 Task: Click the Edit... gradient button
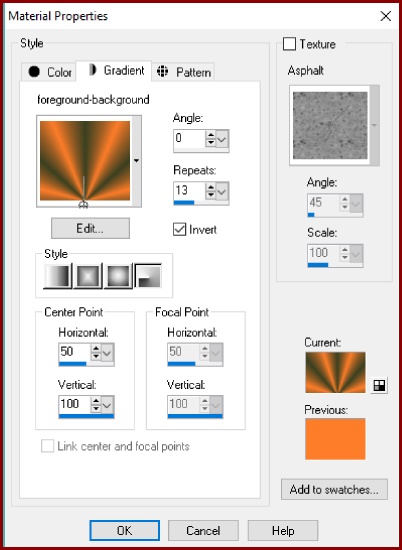point(90,228)
